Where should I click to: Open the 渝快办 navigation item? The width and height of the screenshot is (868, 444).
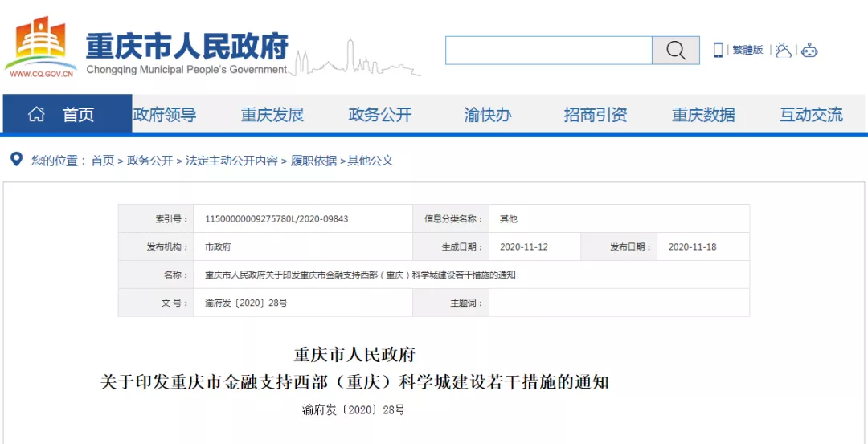(x=488, y=115)
